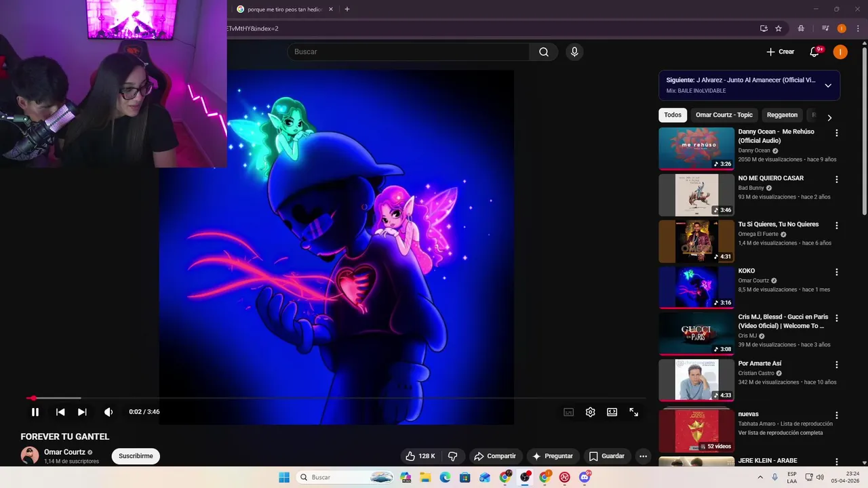
Task: Start voice search with microphone icon
Action: [574, 52]
